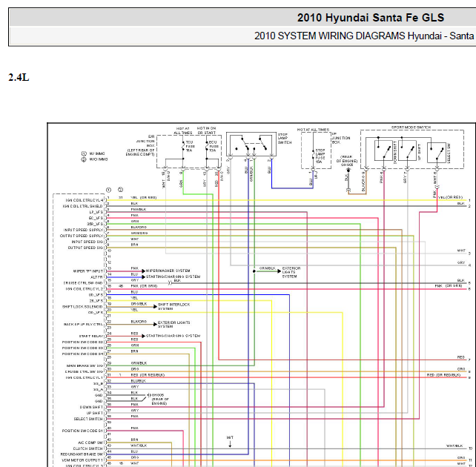Click the 'START RELAY' pin label

91,337
